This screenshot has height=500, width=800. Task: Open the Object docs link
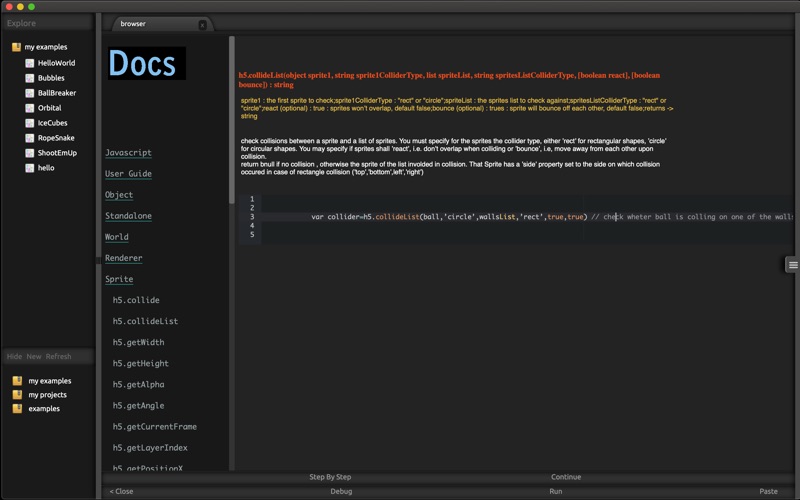(119, 195)
